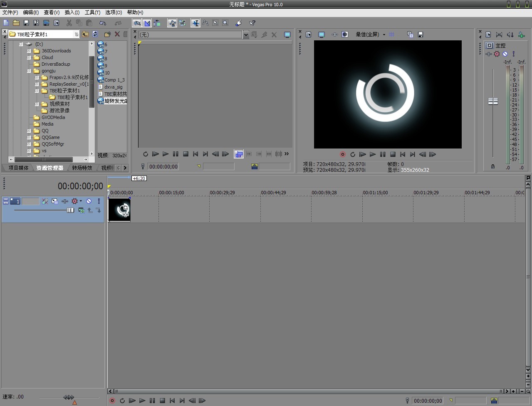Click the master bus Downmix Output icon
This screenshot has height=406, width=532.
(x=499, y=35)
